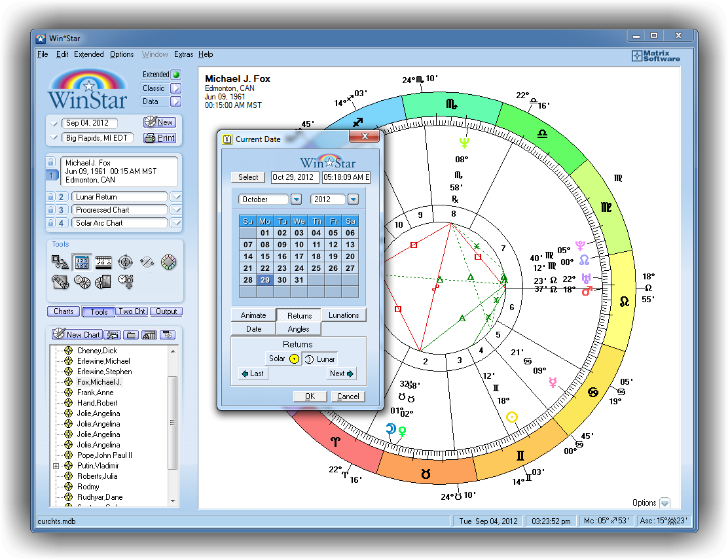Click the clock and Mercury symbol tool
The image size is (728, 560).
tap(125, 281)
